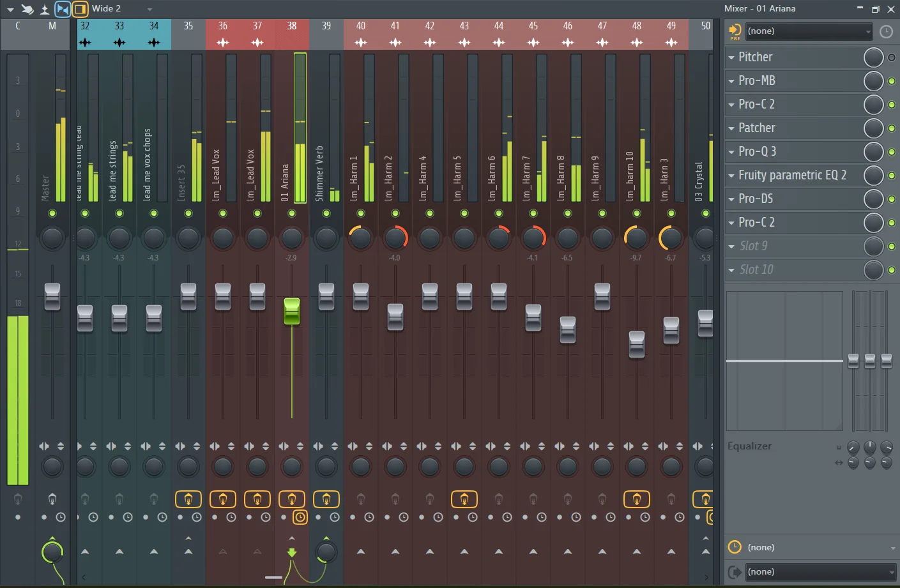Image resolution: width=900 pixels, height=588 pixels.
Task: Mute the lm_harm 10 track
Action: [637, 213]
